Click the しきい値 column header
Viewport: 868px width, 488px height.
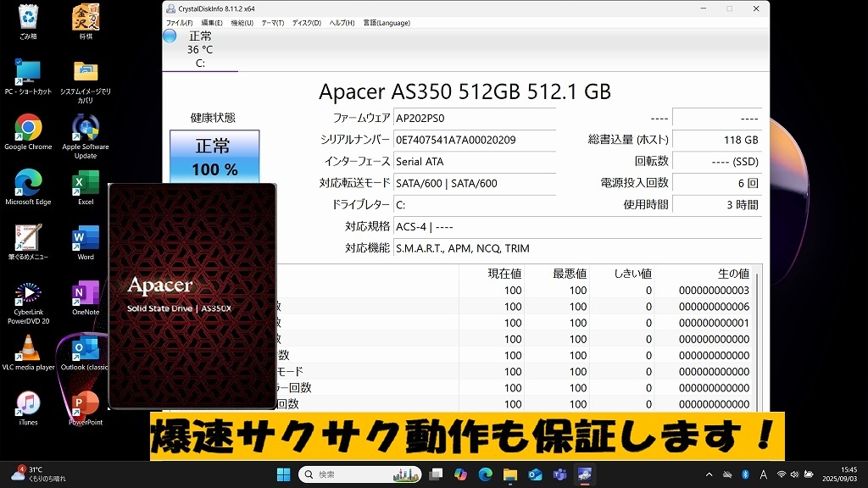pos(622,274)
